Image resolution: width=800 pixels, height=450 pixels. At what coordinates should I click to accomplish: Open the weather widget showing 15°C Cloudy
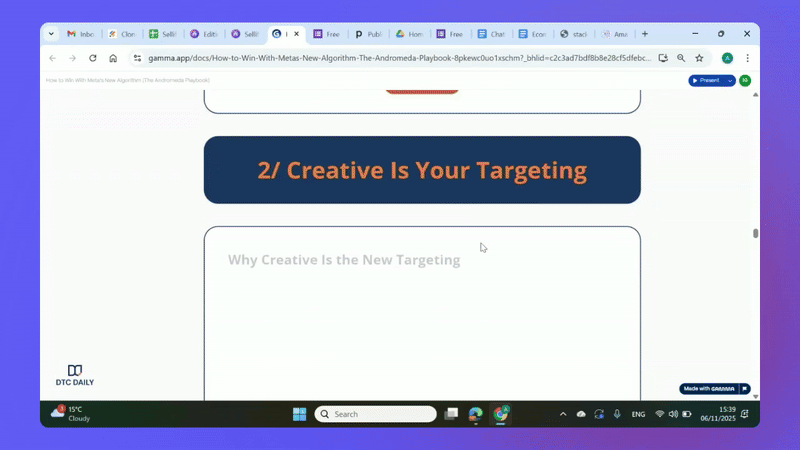70,414
